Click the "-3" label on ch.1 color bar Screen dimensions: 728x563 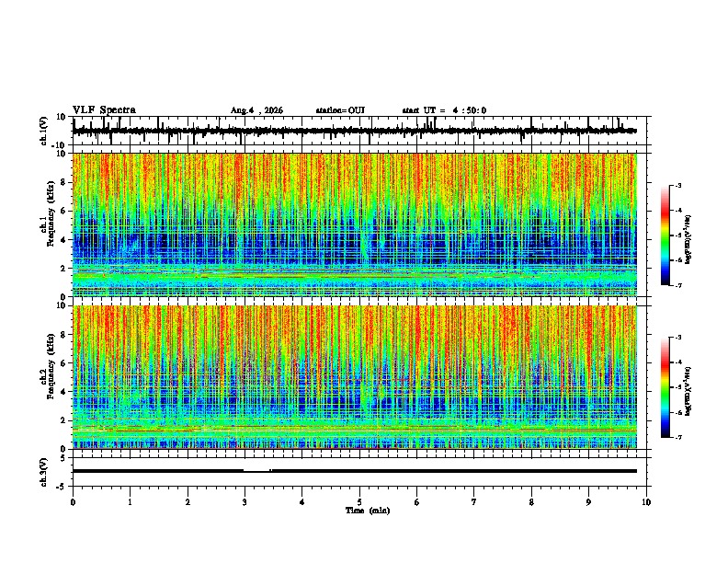[x=678, y=185]
